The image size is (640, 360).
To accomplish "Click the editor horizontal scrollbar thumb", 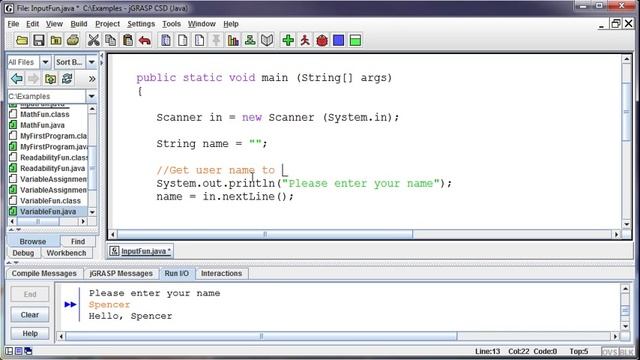I will pos(265,234).
